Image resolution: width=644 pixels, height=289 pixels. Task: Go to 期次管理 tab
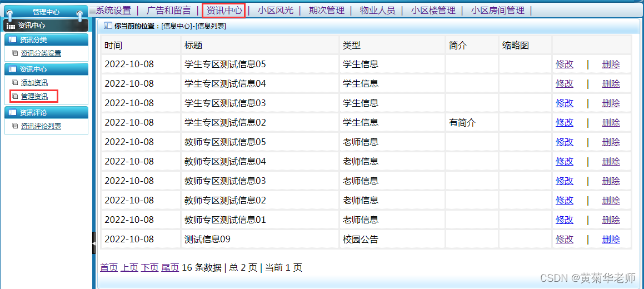(x=327, y=10)
